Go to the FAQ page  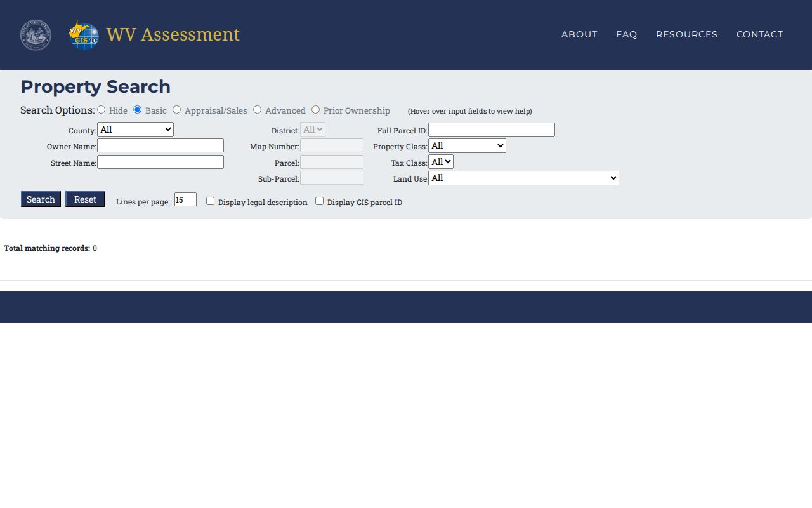626,34
